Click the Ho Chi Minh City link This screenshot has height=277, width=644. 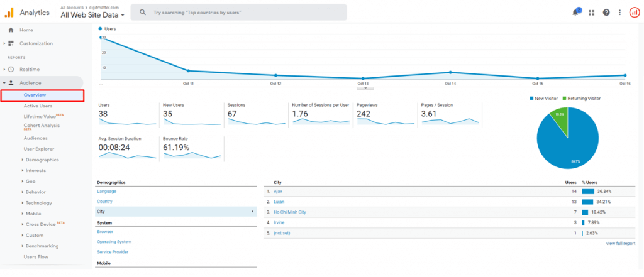[x=290, y=212]
